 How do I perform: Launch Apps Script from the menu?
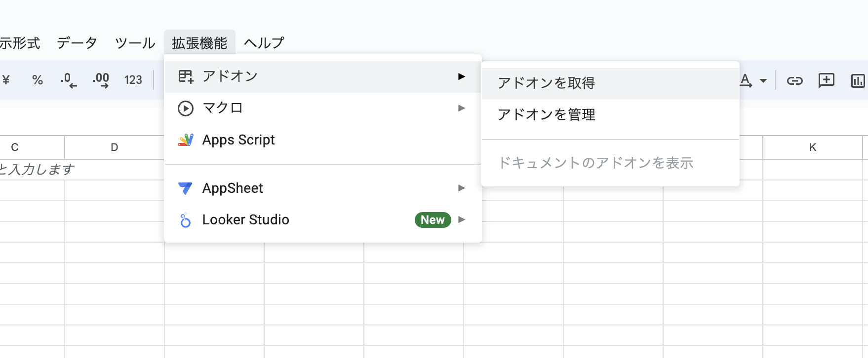click(x=323, y=140)
